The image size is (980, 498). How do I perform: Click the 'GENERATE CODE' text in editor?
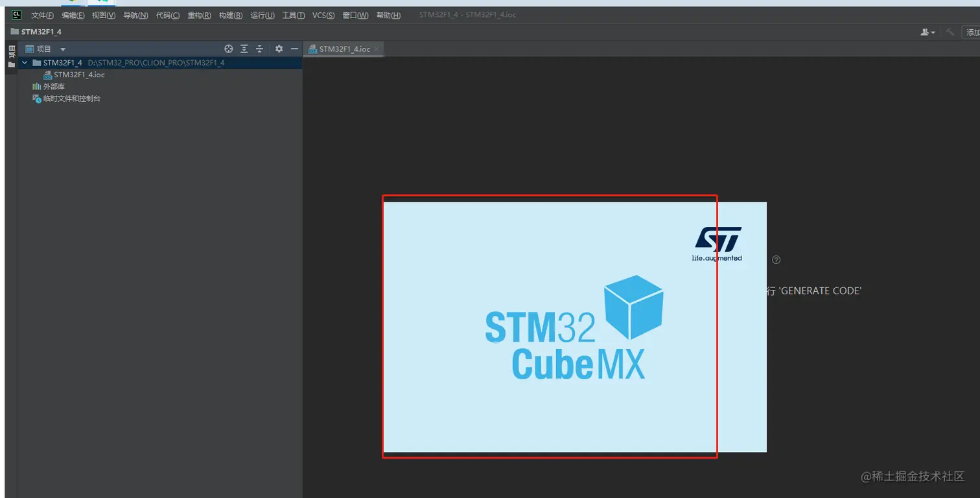[820, 291]
